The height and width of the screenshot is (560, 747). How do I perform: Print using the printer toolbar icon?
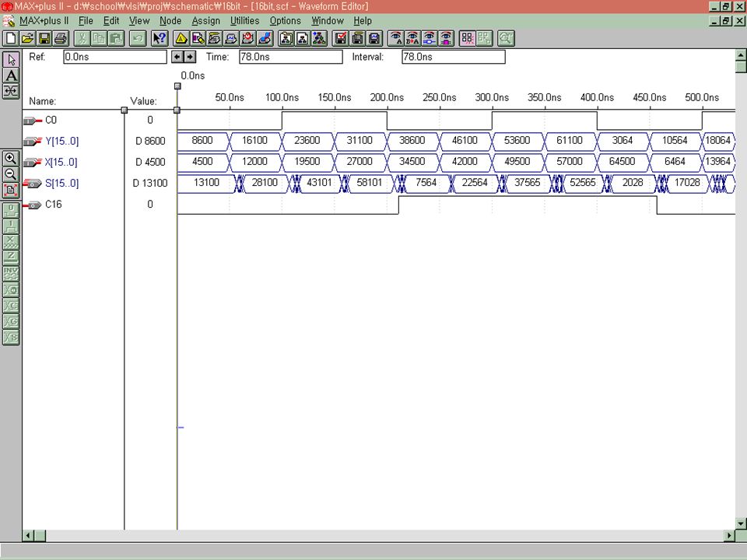tap(61, 38)
